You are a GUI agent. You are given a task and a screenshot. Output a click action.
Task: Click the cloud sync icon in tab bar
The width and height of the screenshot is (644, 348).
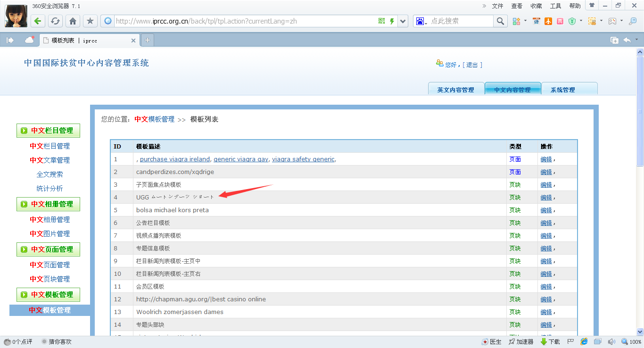point(29,40)
